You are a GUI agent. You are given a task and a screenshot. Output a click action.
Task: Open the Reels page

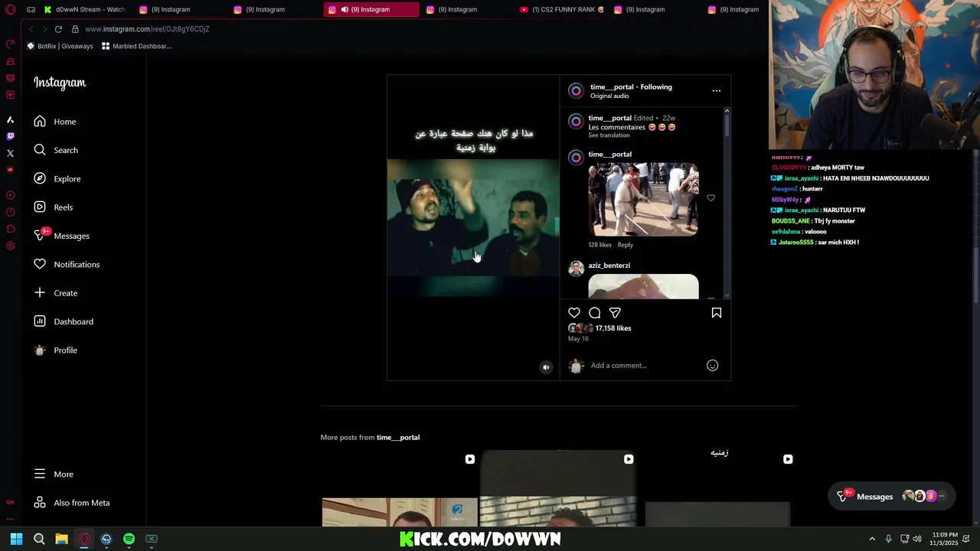pyautogui.click(x=54, y=207)
